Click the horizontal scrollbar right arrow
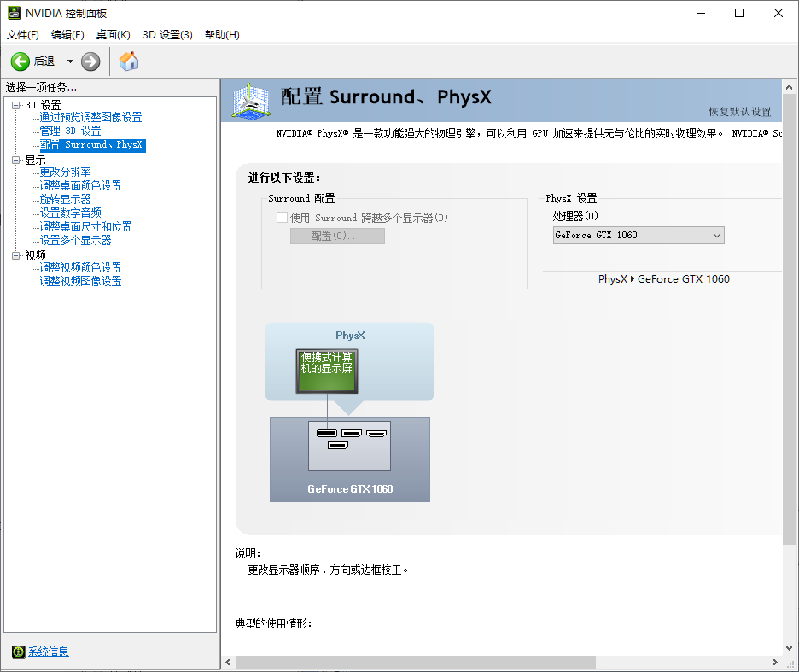799x672 pixels. point(775,663)
